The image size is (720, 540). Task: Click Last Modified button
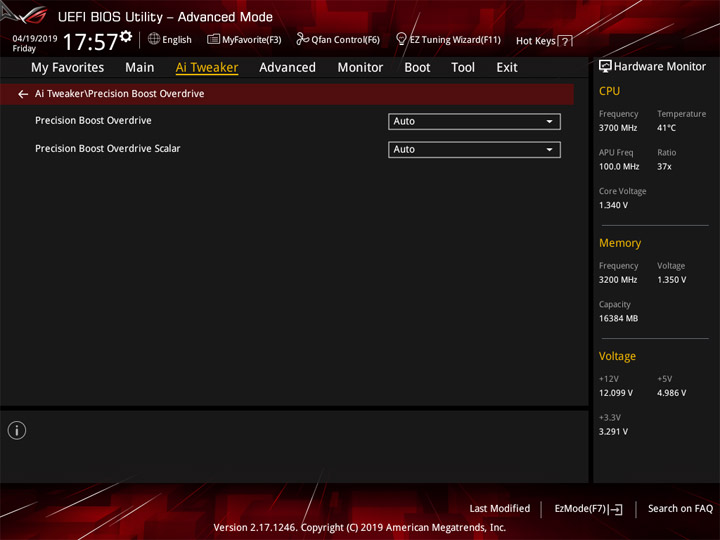(500, 508)
